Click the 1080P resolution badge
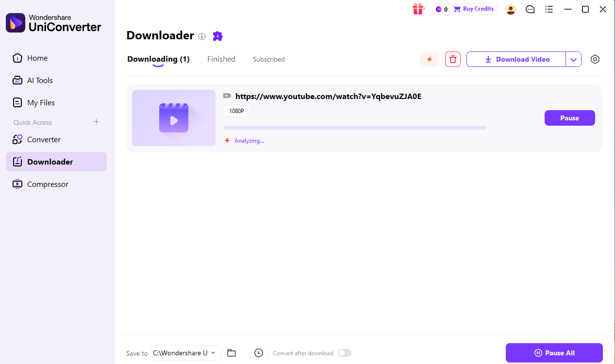This screenshot has width=615, height=364. [x=237, y=111]
